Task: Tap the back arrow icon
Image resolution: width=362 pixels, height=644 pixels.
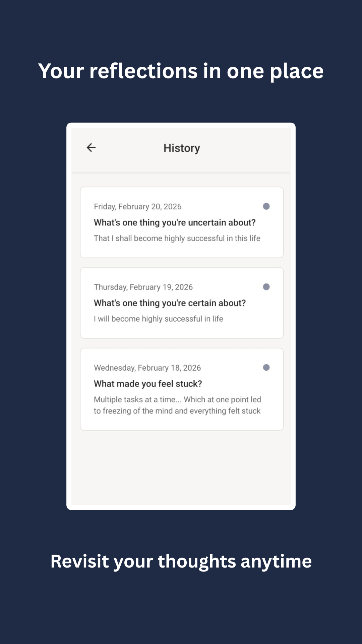Action: [x=91, y=148]
